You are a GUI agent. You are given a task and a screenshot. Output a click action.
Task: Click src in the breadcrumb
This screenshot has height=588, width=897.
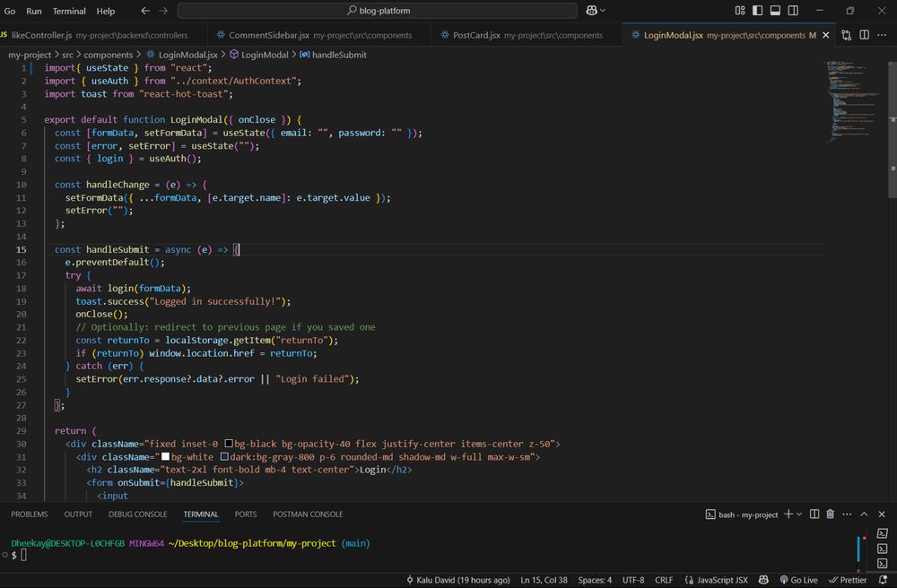67,55
